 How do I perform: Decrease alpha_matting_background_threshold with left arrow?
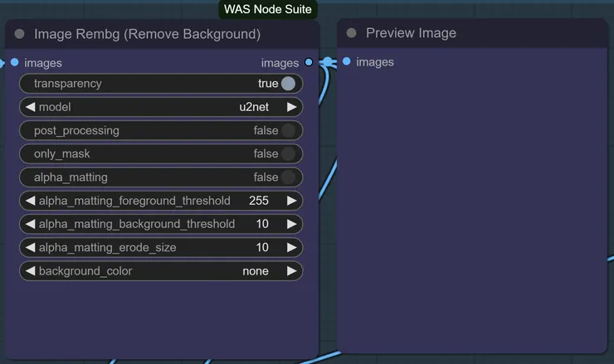(30, 224)
